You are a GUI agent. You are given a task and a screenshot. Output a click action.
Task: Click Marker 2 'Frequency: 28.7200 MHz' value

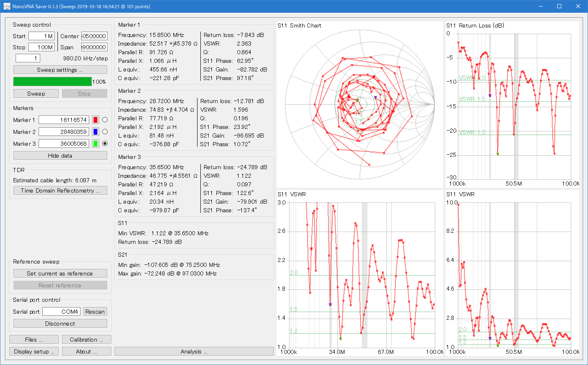coord(167,101)
